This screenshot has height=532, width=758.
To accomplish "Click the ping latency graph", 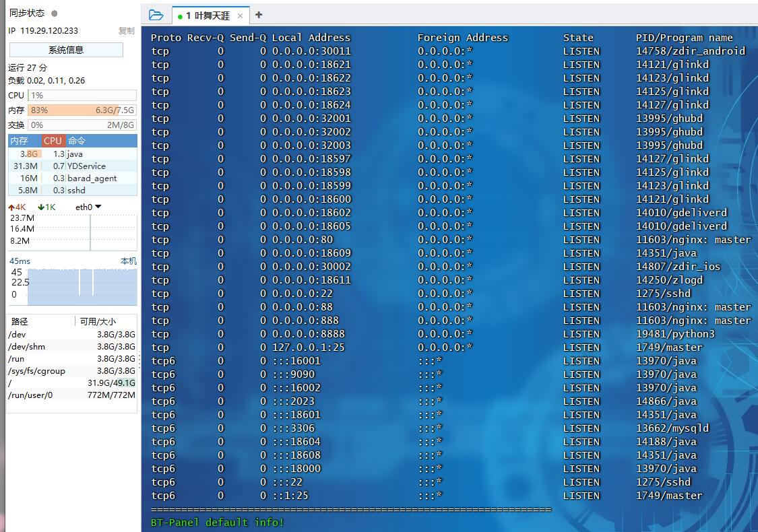I will pyautogui.click(x=82, y=287).
